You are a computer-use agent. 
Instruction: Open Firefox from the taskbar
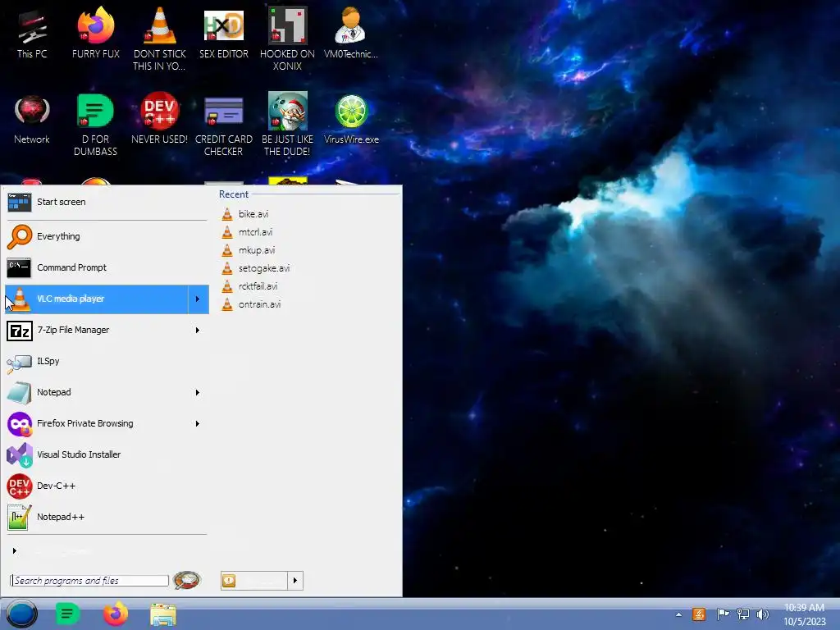[x=116, y=614]
